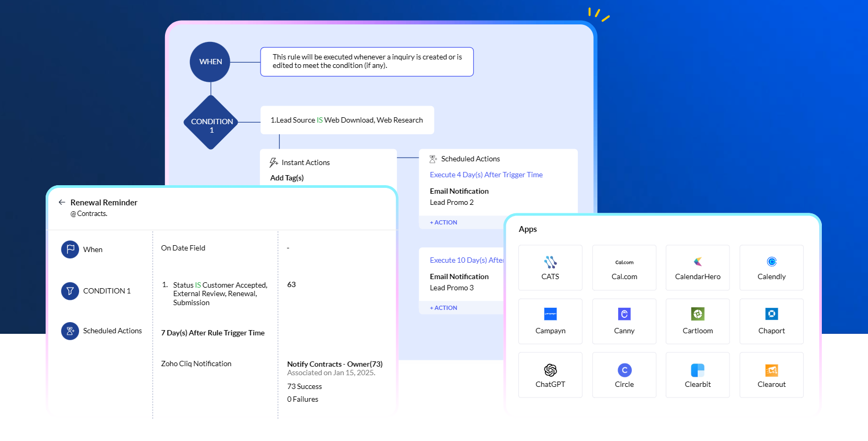The image size is (868, 441).
Task: Click the Scheduled Actions icon in the workflow panel
Action: tap(433, 159)
